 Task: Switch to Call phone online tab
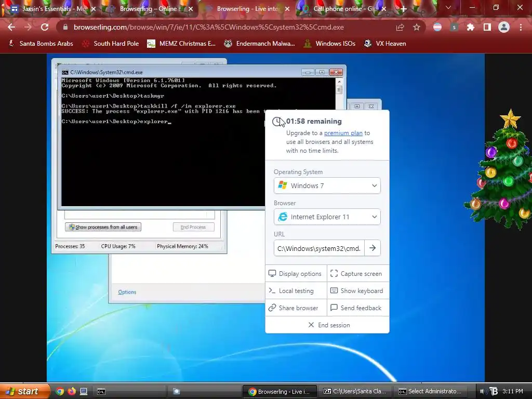pyautogui.click(x=344, y=9)
